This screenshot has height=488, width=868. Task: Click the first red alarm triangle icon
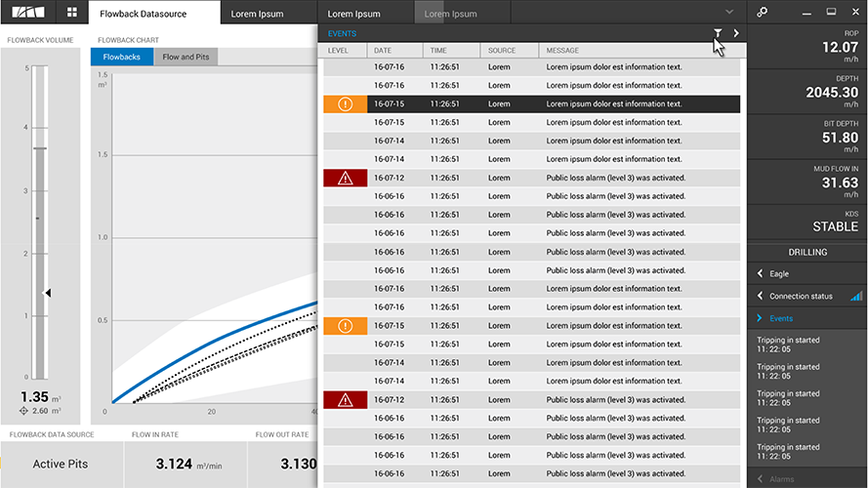(x=345, y=178)
